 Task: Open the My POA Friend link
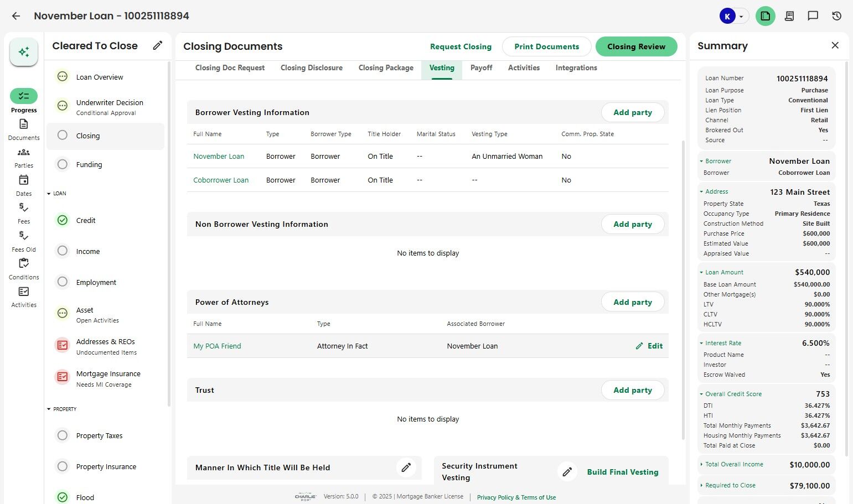217,346
